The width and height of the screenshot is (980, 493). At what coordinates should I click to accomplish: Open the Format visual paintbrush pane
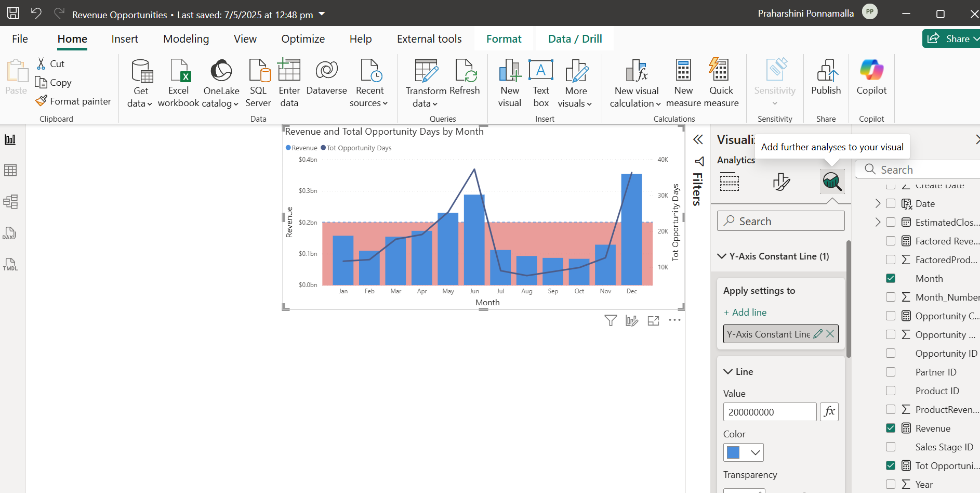click(x=781, y=181)
